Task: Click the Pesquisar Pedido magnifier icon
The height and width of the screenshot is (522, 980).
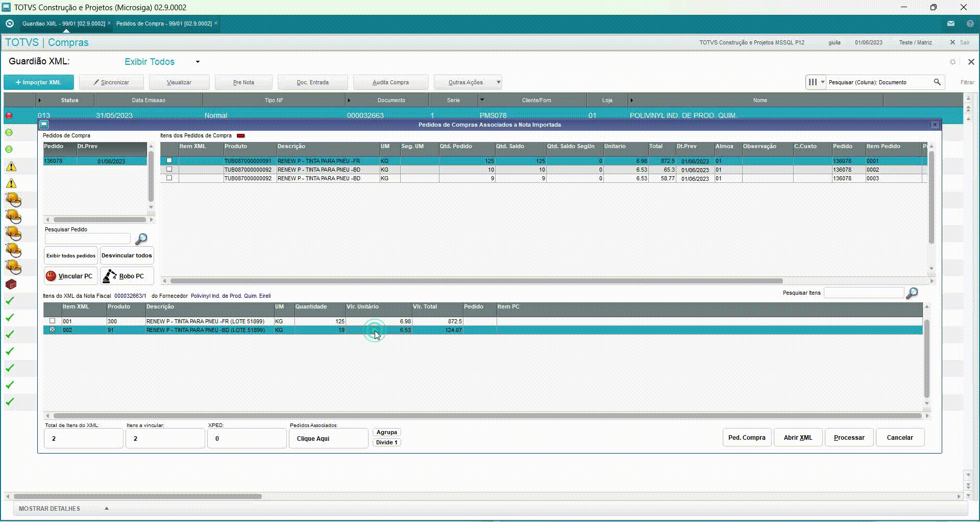Action: (x=141, y=239)
